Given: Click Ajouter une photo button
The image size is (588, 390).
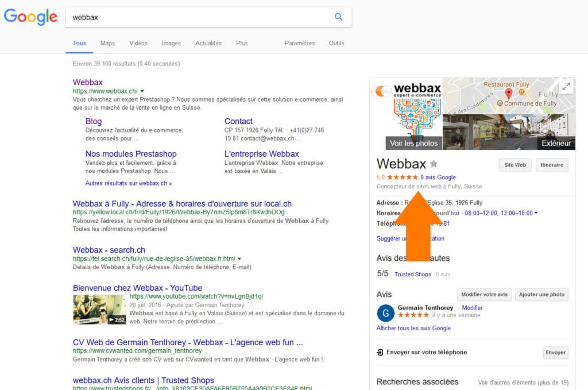Looking at the screenshot, I should tap(541, 295).
